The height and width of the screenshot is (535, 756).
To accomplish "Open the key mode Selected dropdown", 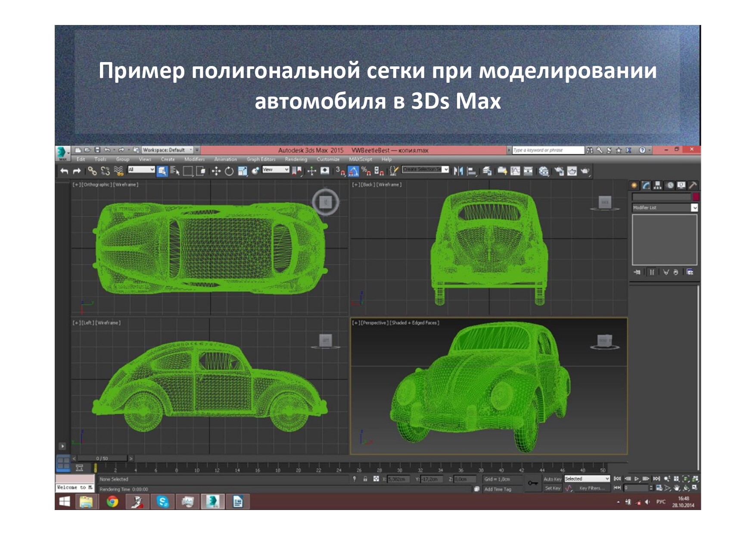I will pyautogui.click(x=587, y=479).
